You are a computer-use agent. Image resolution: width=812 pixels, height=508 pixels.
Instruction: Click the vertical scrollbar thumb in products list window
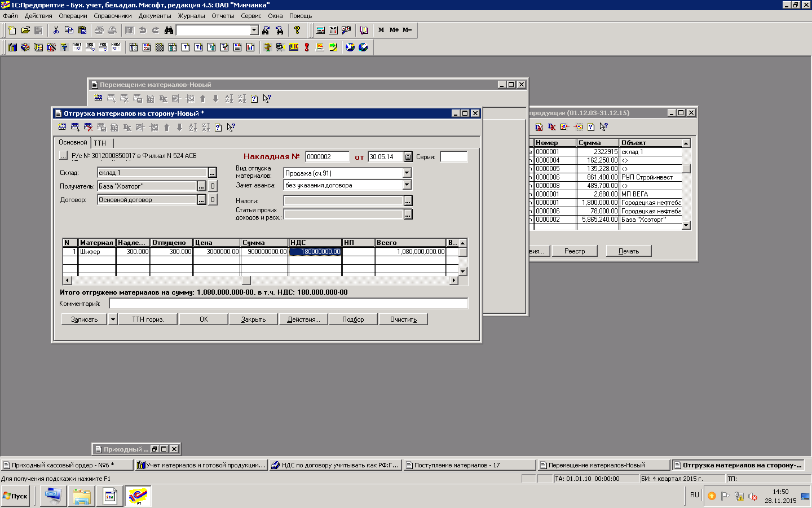[686, 168]
